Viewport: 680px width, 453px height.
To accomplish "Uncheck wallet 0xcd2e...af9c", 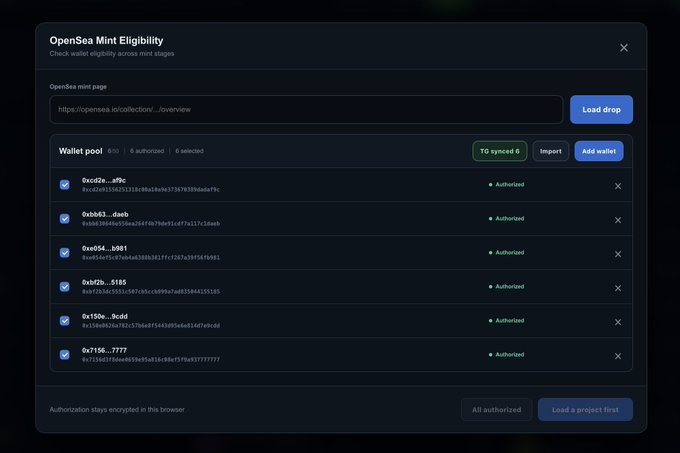I will 65,185.
